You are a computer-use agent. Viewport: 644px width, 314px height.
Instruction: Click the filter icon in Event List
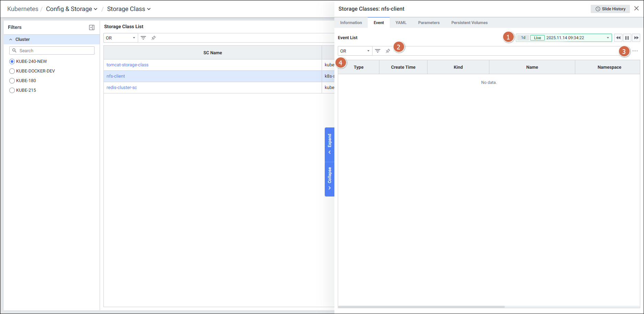click(x=378, y=51)
